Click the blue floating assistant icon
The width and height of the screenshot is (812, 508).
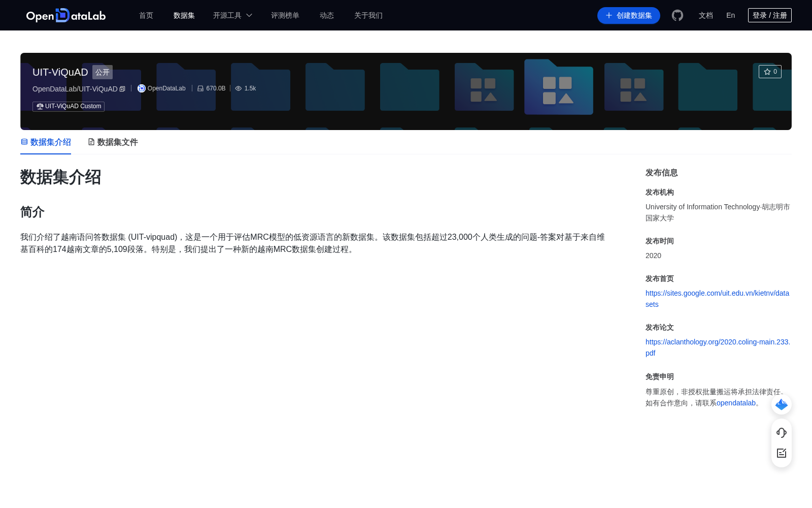[x=782, y=404]
